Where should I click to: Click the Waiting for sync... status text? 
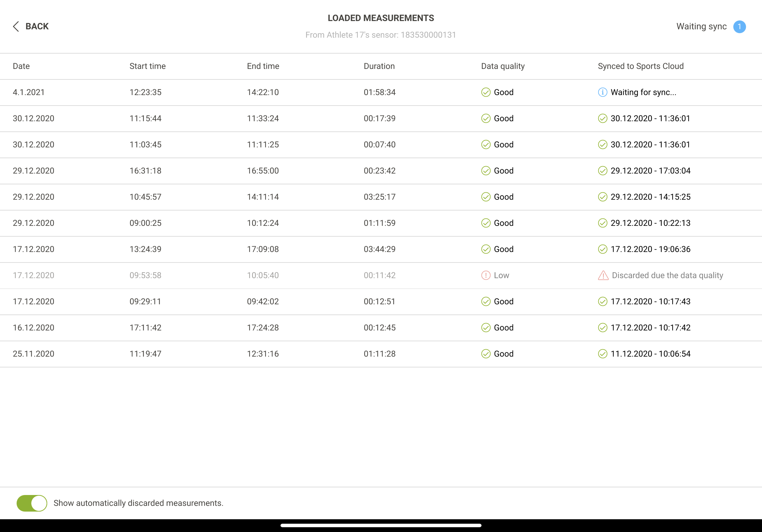(x=643, y=92)
